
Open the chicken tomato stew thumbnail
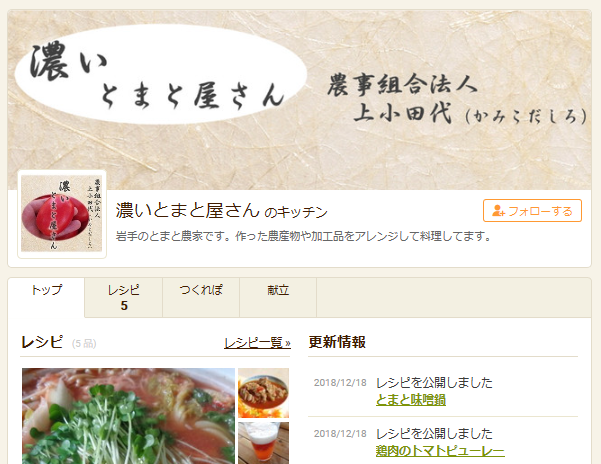click(x=263, y=393)
